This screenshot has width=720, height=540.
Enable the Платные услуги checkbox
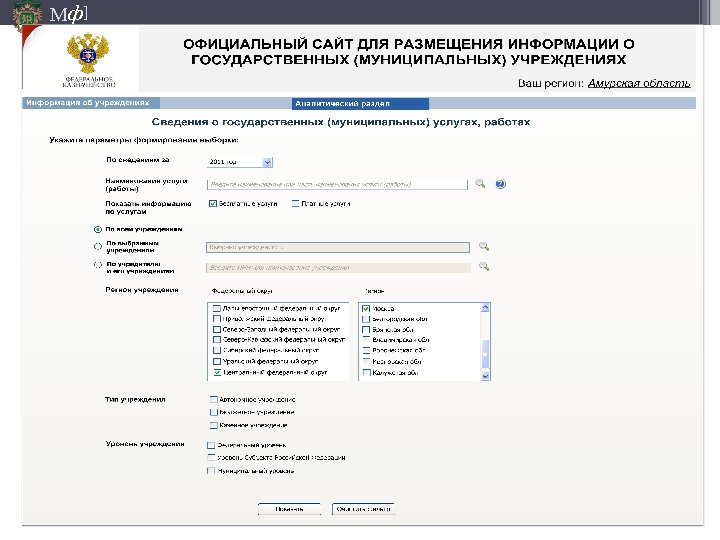coord(295,203)
